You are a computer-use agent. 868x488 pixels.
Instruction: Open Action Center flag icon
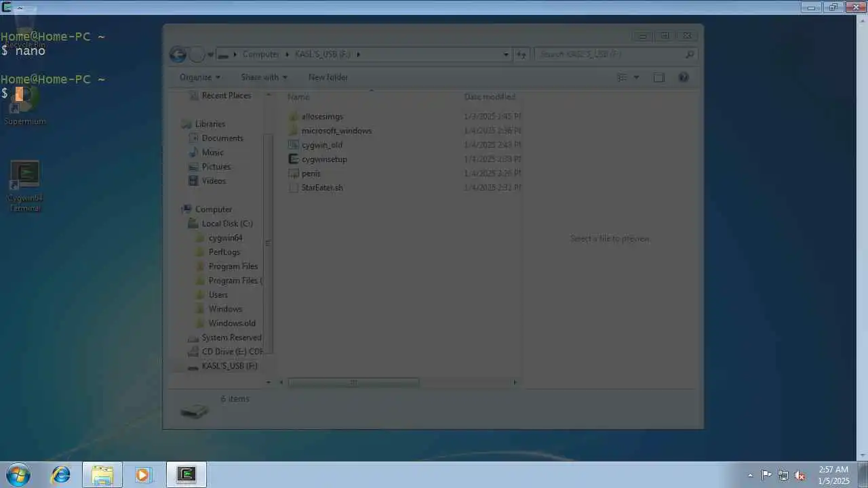pyautogui.click(x=766, y=475)
